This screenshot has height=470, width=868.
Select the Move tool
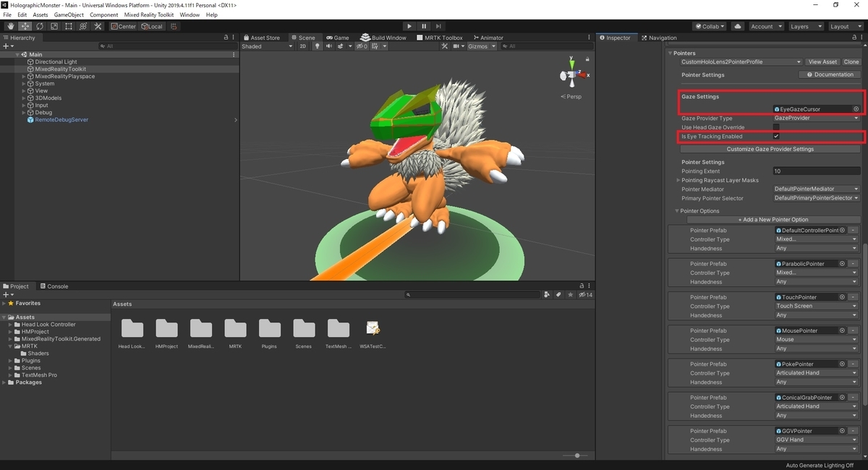tap(25, 26)
